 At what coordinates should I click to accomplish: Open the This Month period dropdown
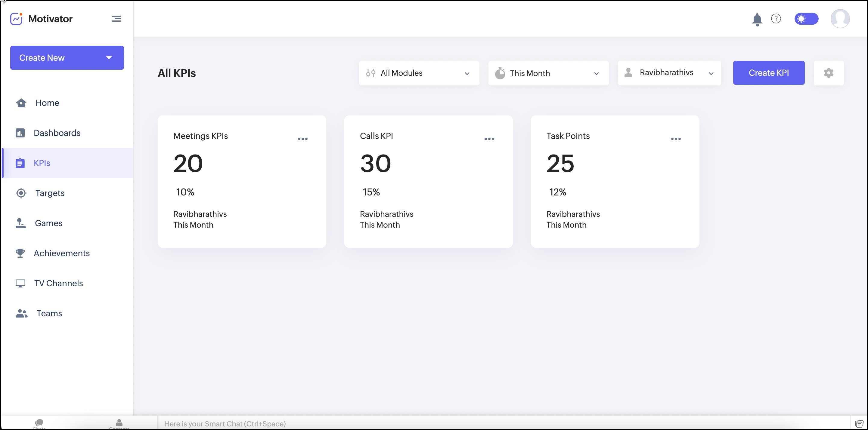[548, 73]
